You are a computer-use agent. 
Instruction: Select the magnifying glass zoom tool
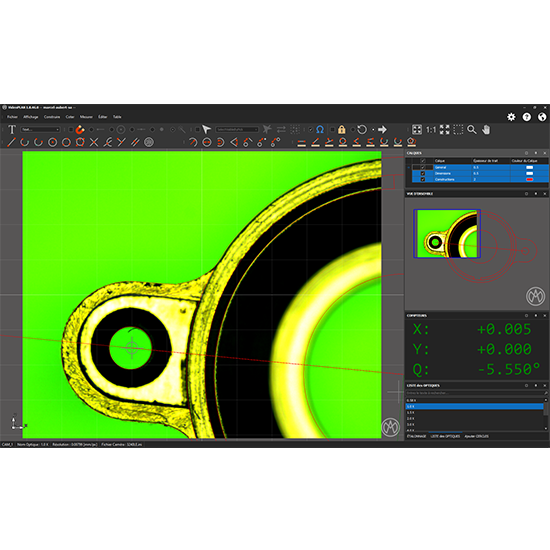472,129
